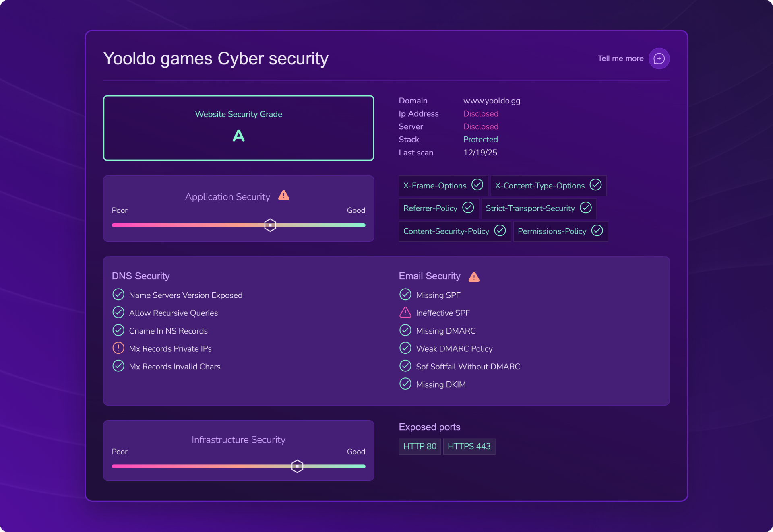
Task: Click the Content-Security-Policy header tag
Action: coord(446,231)
